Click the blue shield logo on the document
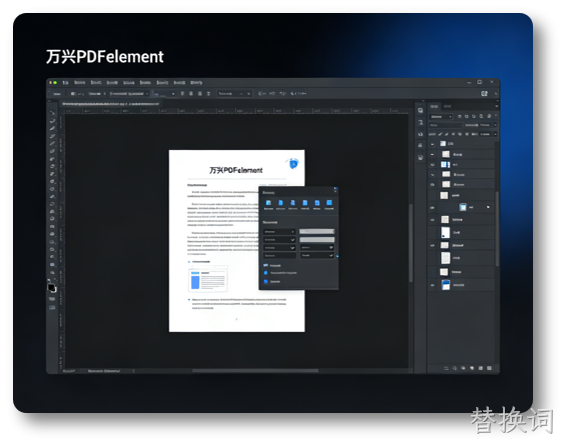 (x=294, y=164)
